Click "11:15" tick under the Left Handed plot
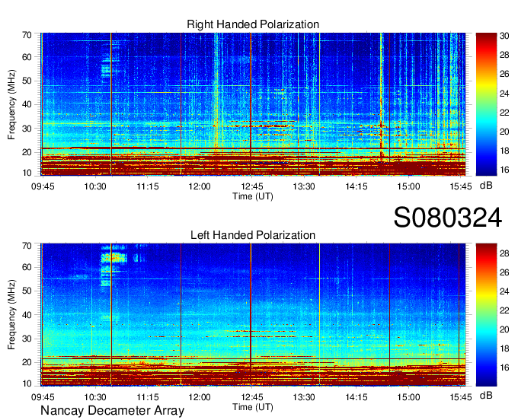The width and height of the screenshot is (518, 420). click(x=148, y=397)
